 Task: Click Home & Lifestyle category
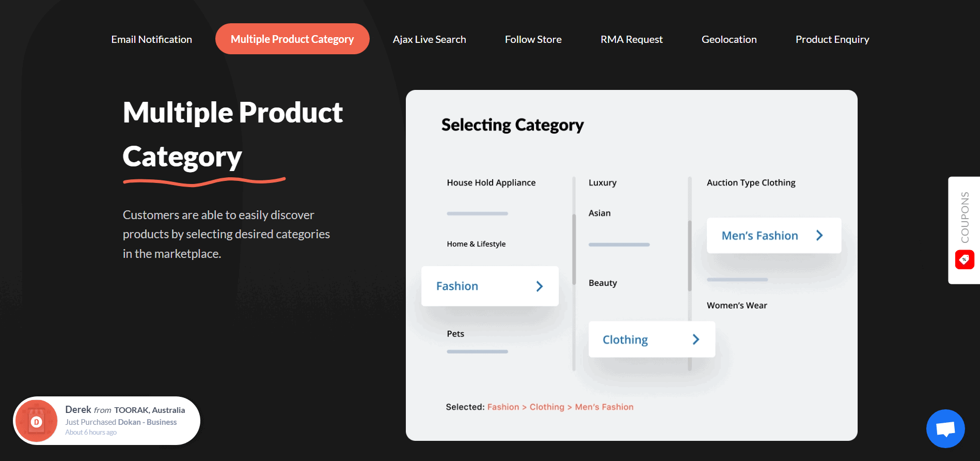tap(476, 244)
